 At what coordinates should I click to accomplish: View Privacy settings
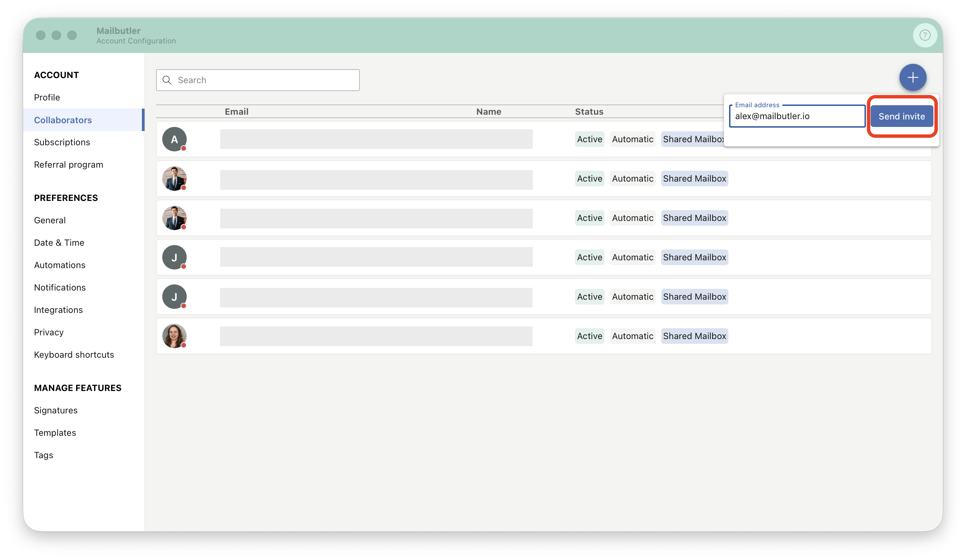click(49, 332)
